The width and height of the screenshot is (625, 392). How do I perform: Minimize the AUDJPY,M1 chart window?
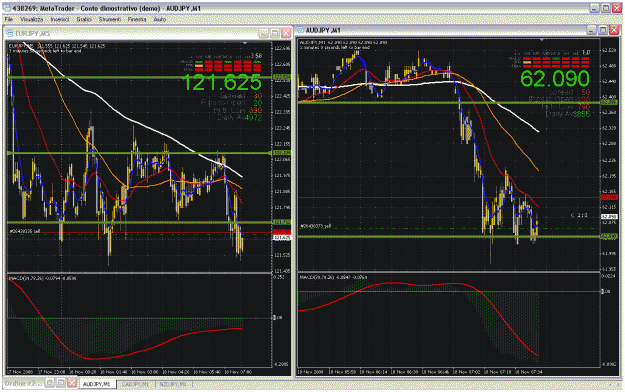click(x=592, y=30)
